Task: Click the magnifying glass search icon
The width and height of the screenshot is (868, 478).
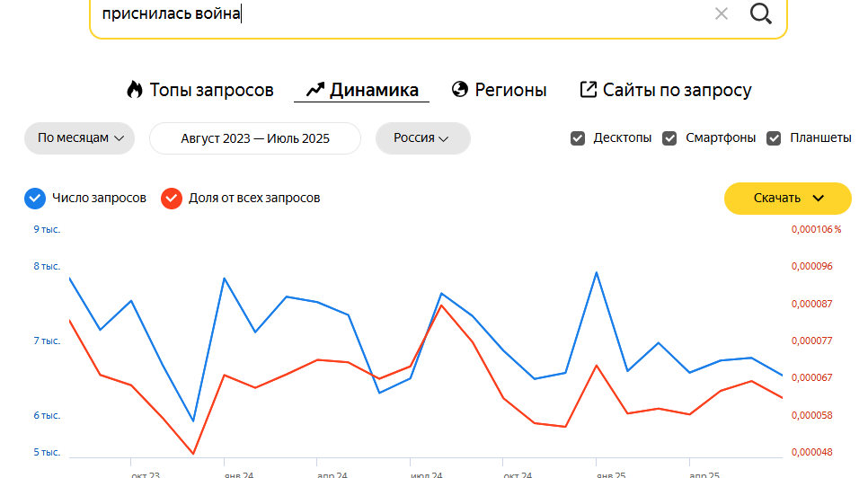Action: (x=760, y=14)
